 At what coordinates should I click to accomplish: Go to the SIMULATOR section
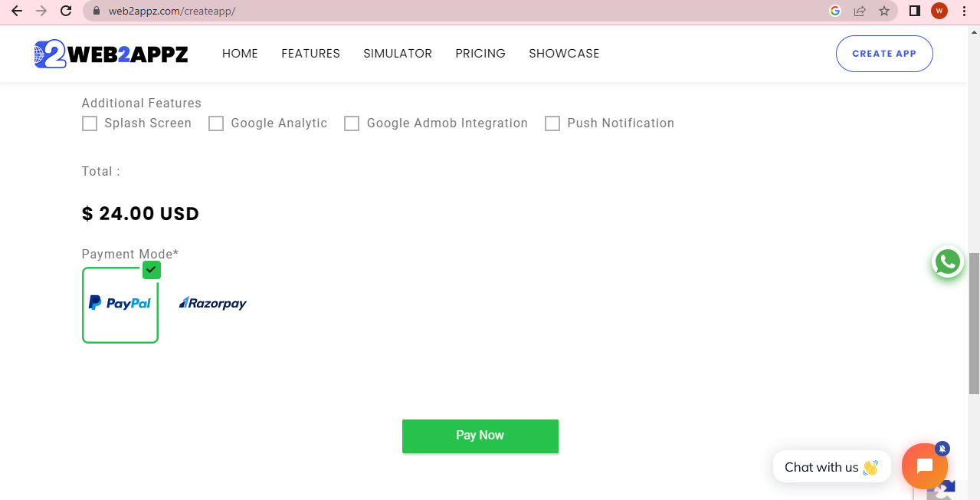click(x=398, y=53)
